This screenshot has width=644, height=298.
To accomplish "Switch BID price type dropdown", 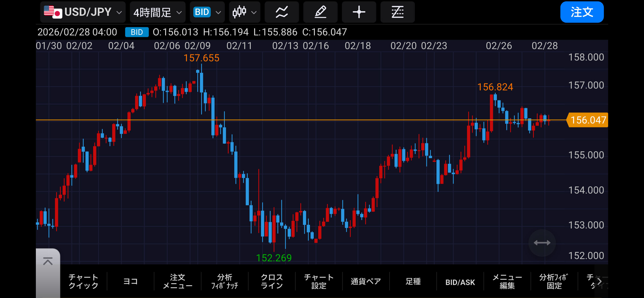I will click(x=207, y=12).
